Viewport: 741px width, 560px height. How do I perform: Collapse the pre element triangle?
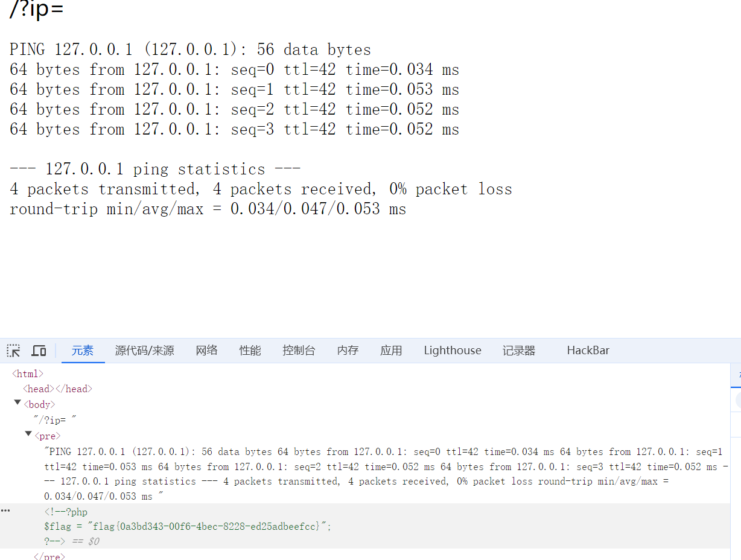pos(28,434)
